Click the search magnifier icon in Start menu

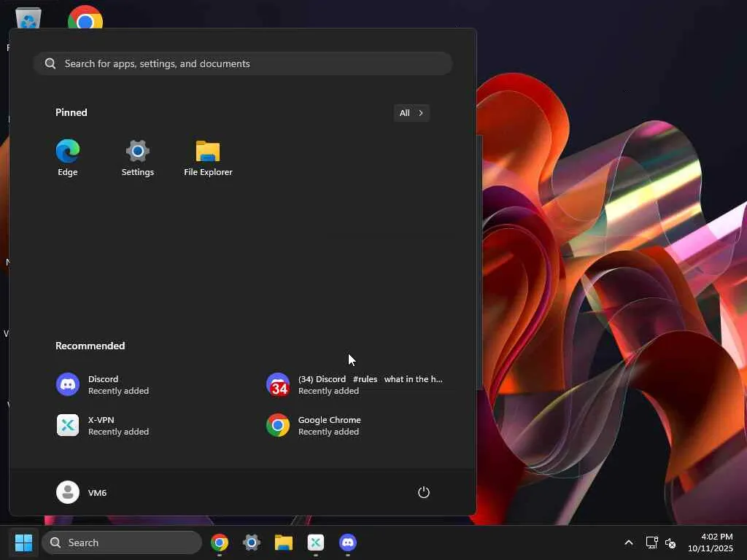[x=50, y=63]
